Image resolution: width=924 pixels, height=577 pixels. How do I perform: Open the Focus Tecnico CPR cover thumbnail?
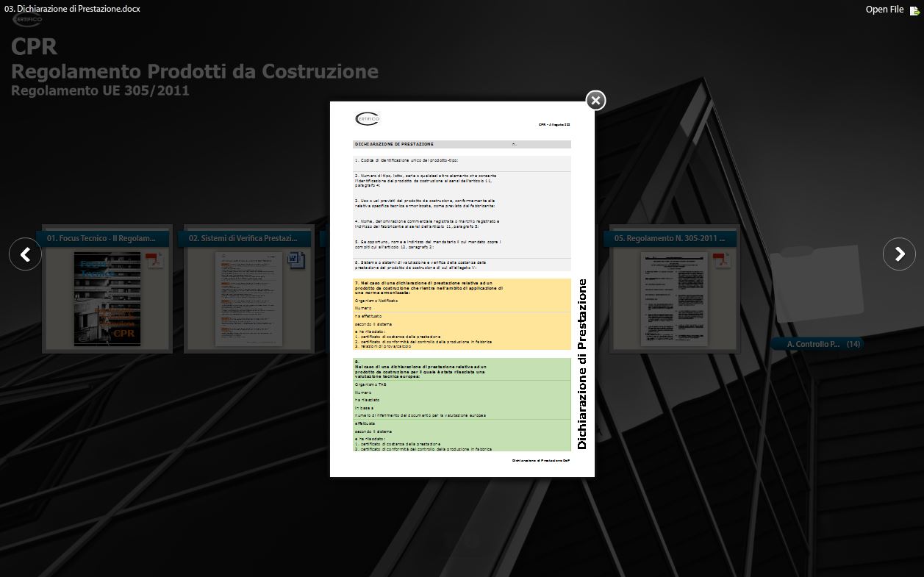point(107,299)
